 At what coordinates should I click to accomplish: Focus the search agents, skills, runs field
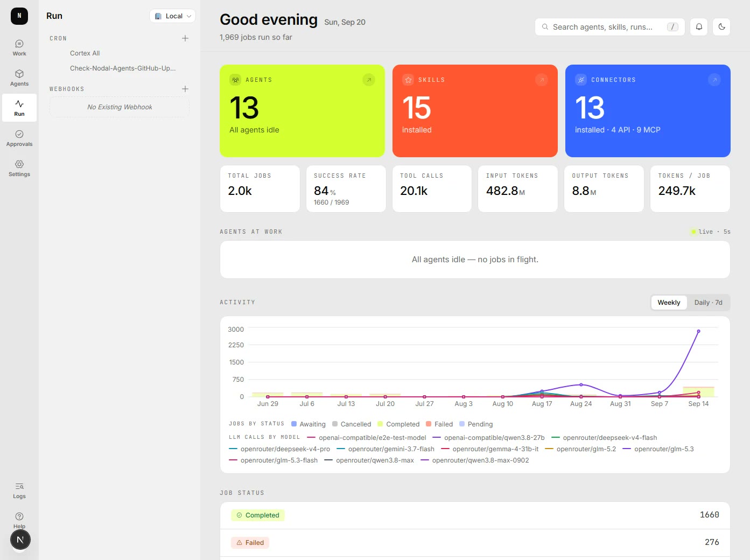pyautogui.click(x=609, y=27)
